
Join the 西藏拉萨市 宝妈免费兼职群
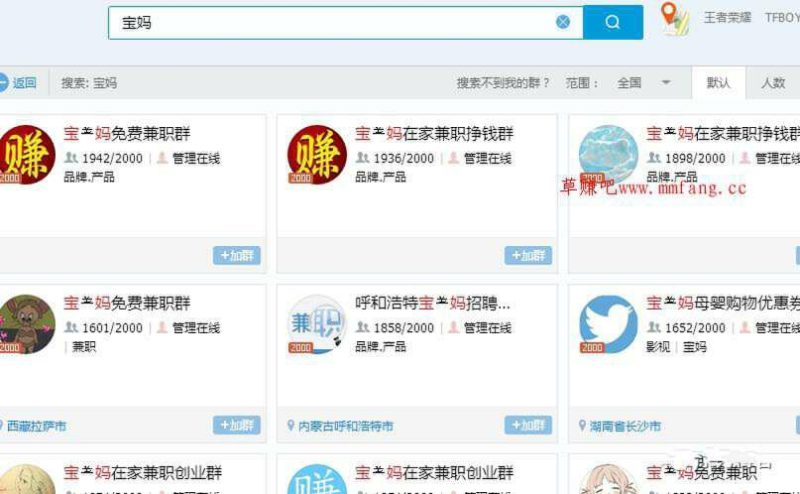pos(237,425)
